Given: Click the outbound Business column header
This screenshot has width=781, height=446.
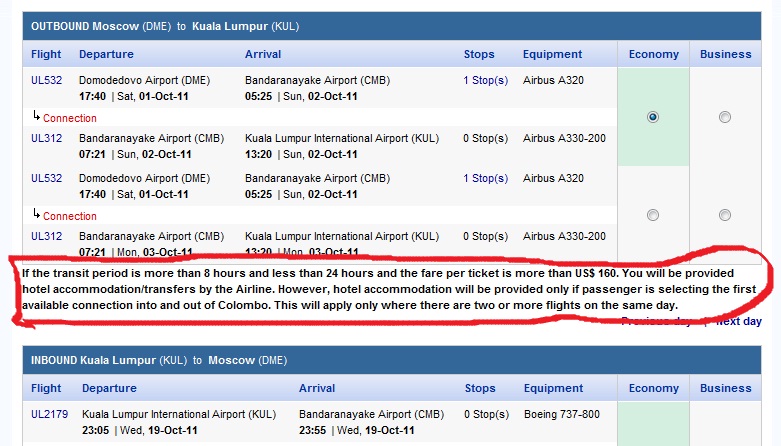Looking at the screenshot, I should (x=725, y=54).
